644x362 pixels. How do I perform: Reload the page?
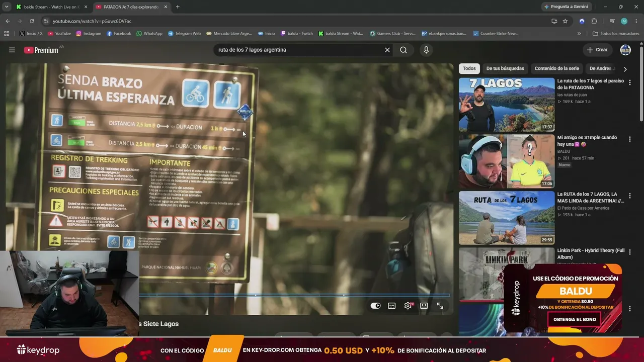click(32, 21)
